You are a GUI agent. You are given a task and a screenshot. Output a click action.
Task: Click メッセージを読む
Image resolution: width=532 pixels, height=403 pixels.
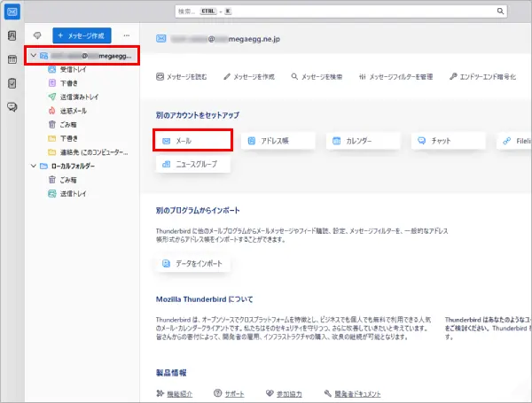tap(182, 77)
